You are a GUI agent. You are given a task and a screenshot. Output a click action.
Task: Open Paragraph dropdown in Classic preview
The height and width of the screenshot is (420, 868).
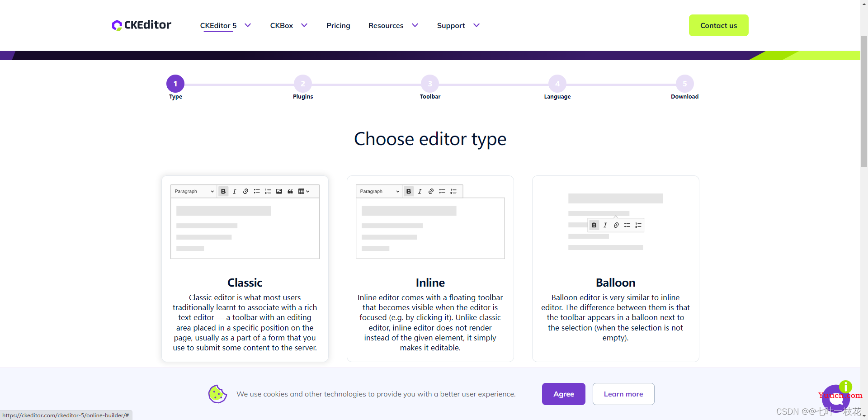[x=194, y=191]
